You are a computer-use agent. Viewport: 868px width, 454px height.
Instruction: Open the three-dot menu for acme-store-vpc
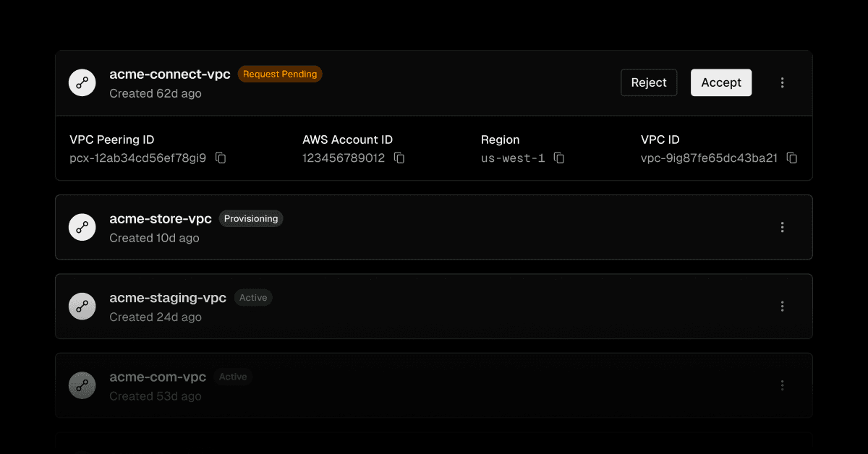click(782, 227)
